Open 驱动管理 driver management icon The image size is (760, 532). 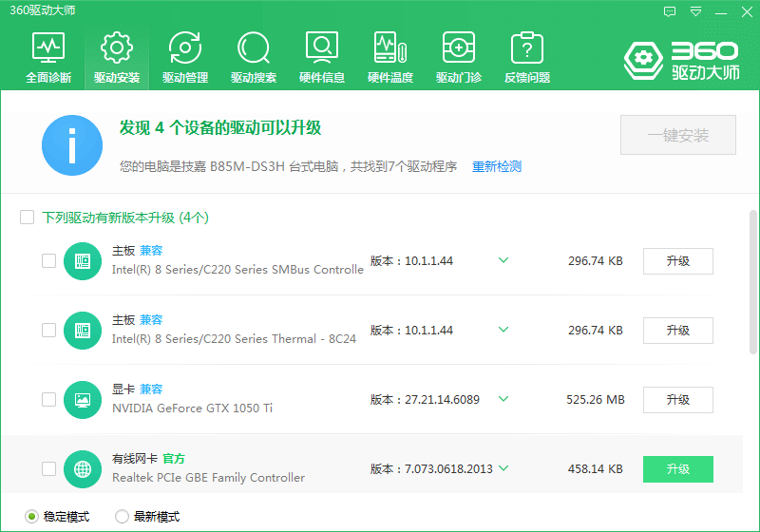pyautogui.click(x=185, y=57)
